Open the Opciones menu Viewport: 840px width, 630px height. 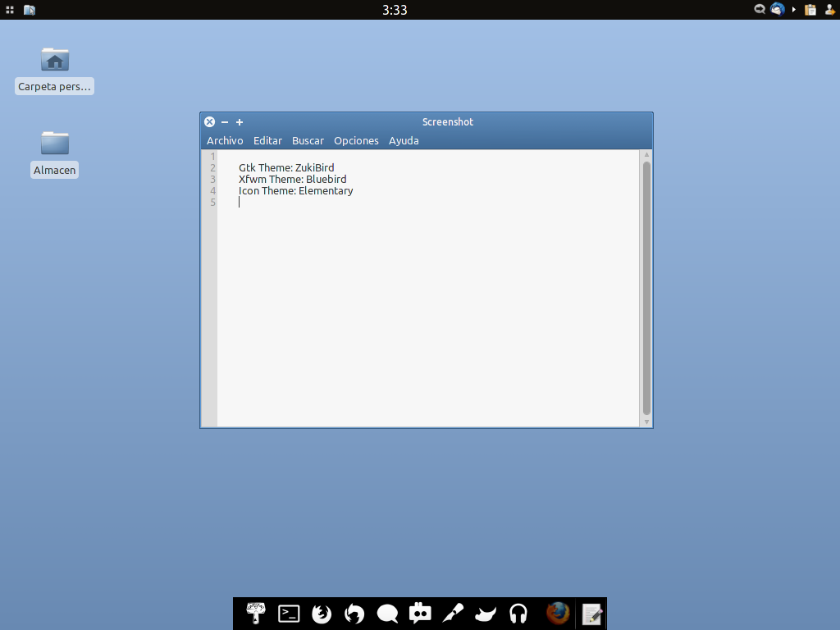pos(356,141)
